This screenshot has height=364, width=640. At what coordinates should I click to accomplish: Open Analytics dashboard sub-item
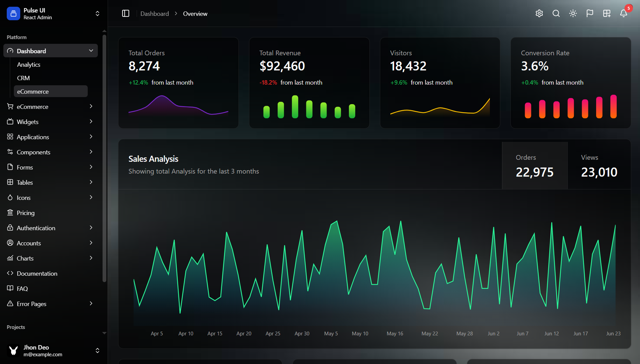click(29, 64)
